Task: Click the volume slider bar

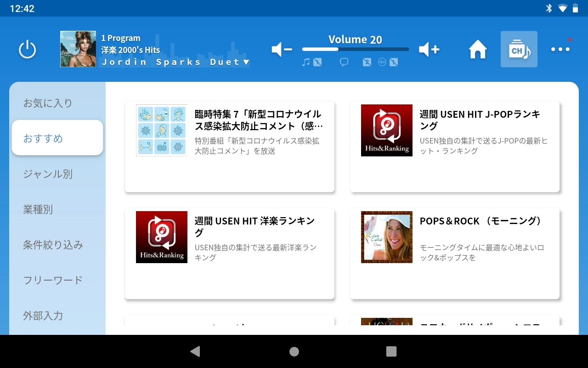Action: point(355,49)
